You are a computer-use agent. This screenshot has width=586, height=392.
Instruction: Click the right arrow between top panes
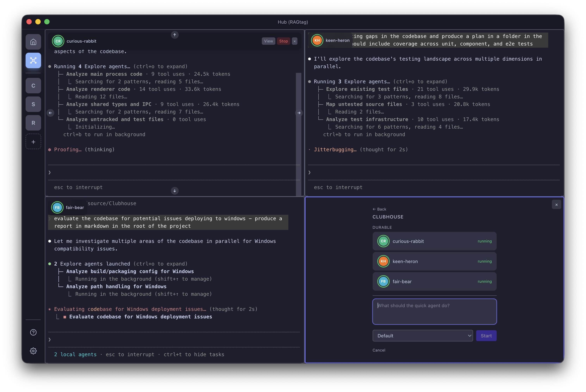tap(299, 113)
